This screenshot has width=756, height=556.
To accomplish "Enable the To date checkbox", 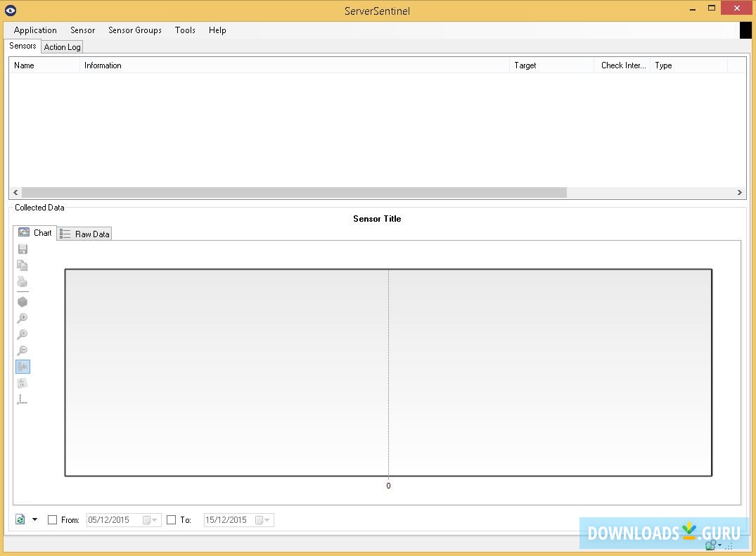I will [x=171, y=520].
